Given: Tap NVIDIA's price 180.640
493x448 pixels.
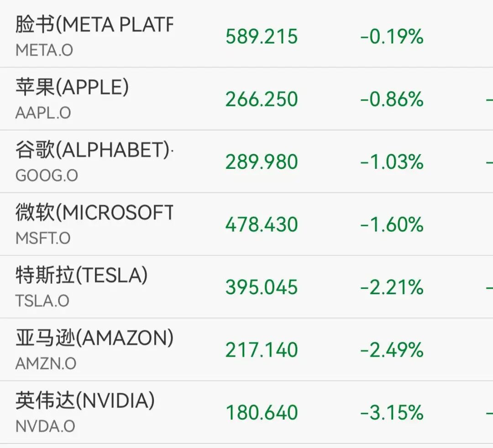Looking at the screenshot, I should pos(262,412).
